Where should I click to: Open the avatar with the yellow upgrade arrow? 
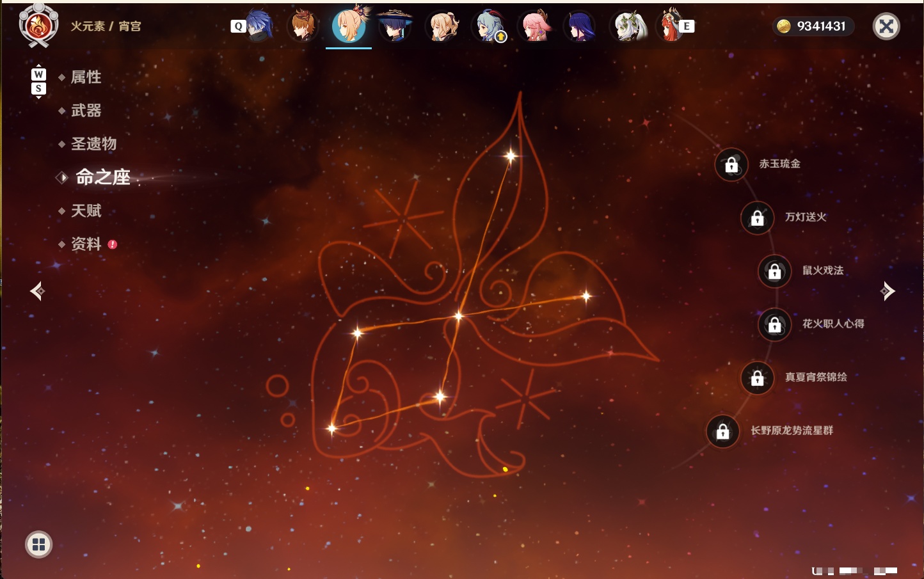point(489,26)
